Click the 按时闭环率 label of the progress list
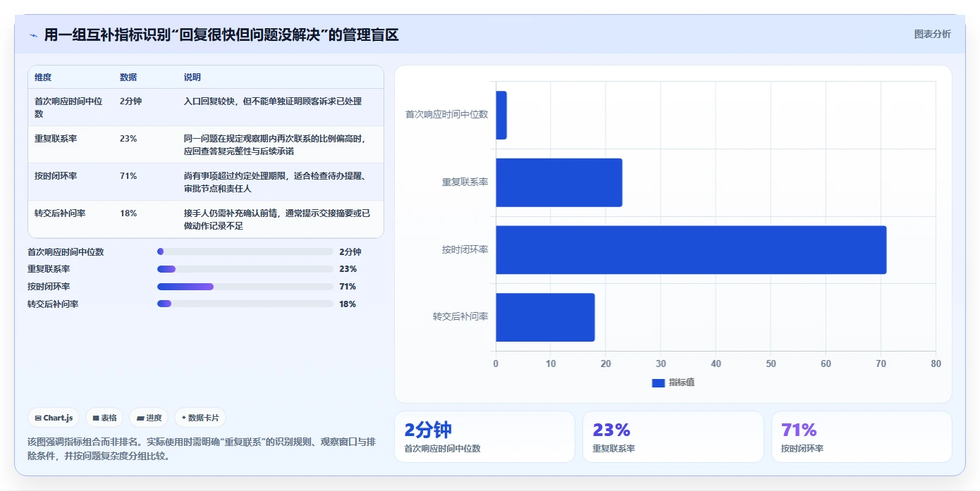This screenshot has height=491, width=980. (x=49, y=287)
